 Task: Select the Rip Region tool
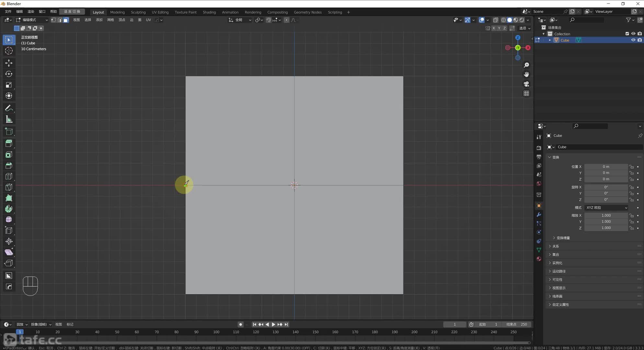(x=9, y=263)
